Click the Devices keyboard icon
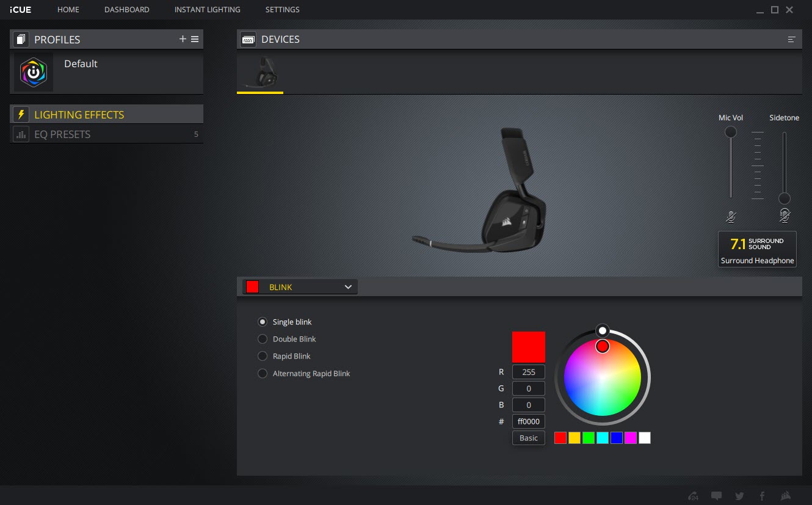 pos(248,40)
